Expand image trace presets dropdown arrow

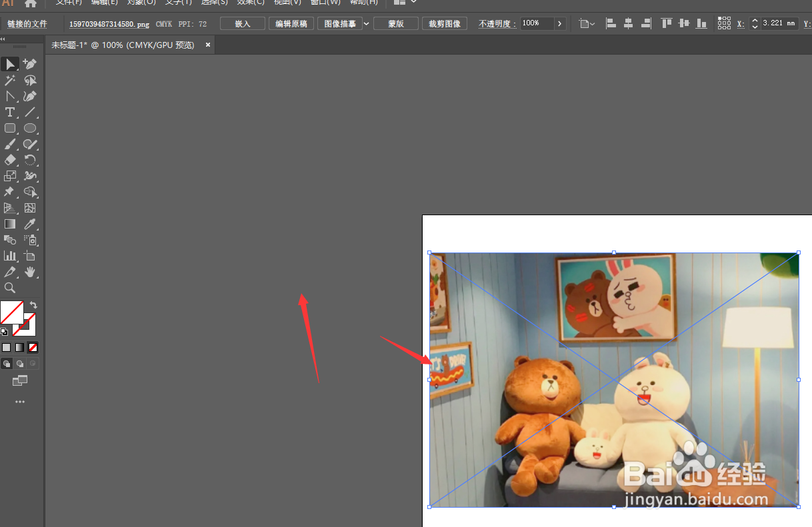366,23
